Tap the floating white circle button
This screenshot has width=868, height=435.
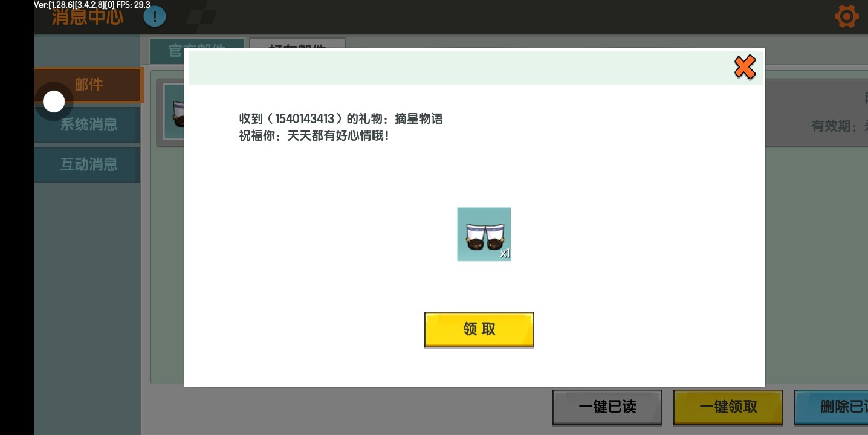click(54, 101)
